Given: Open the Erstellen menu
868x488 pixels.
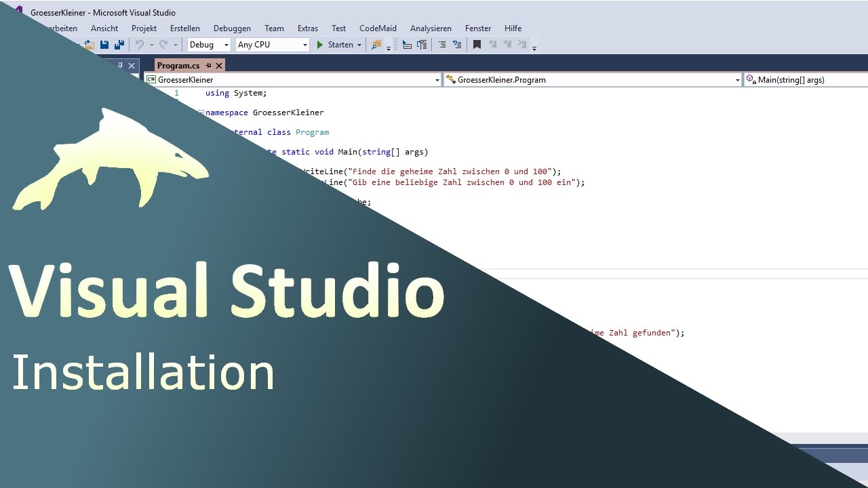Looking at the screenshot, I should [x=185, y=28].
